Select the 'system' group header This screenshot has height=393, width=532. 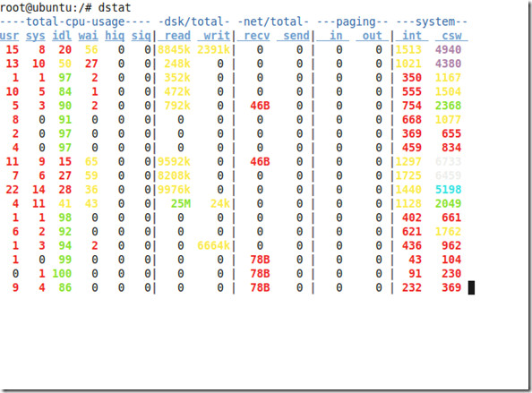[435, 21]
